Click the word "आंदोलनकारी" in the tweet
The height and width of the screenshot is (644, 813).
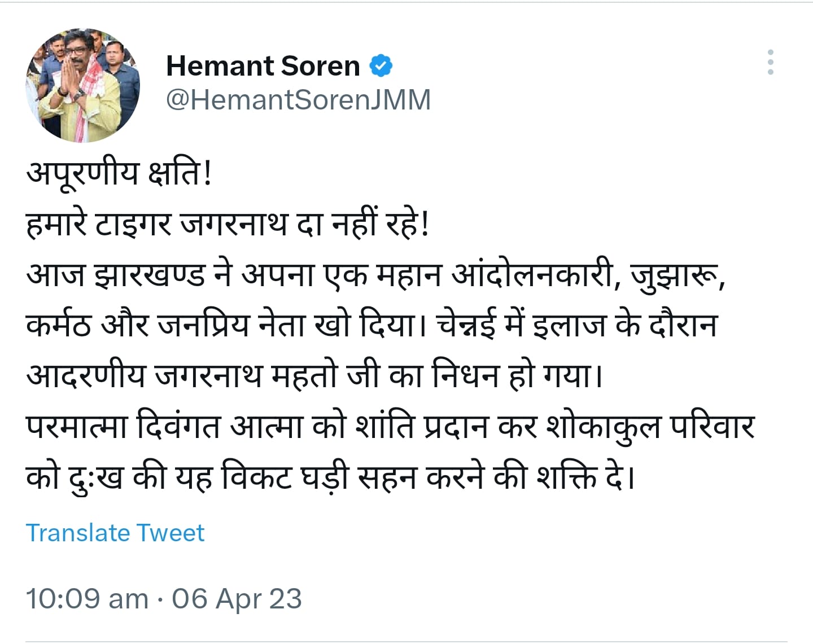532,275
